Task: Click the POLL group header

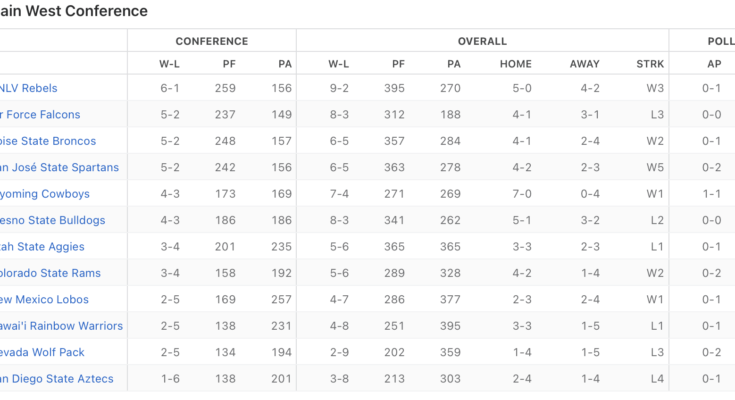Action: click(x=720, y=41)
